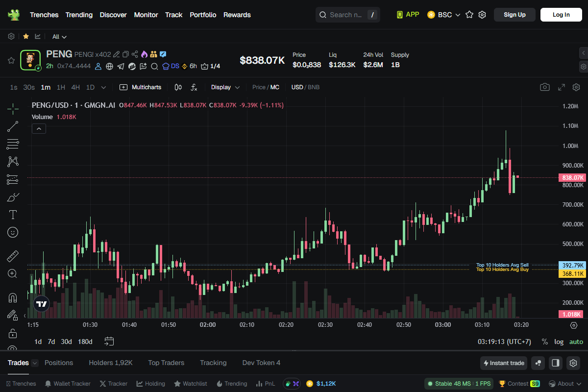This screenshot has height=392, width=588.
Task: Select the XABCD pattern tool
Action: click(x=13, y=162)
